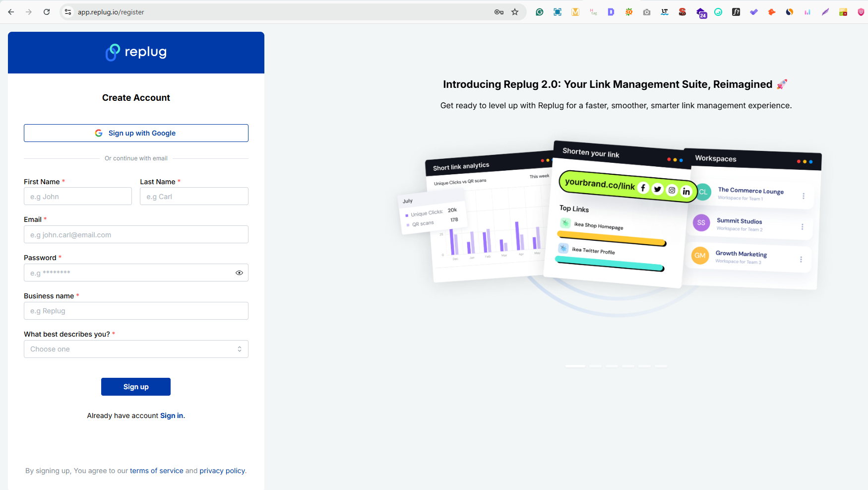The height and width of the screenshot is (490, 868).
Task: Select the Replug logo in the header
Action: 135,52
